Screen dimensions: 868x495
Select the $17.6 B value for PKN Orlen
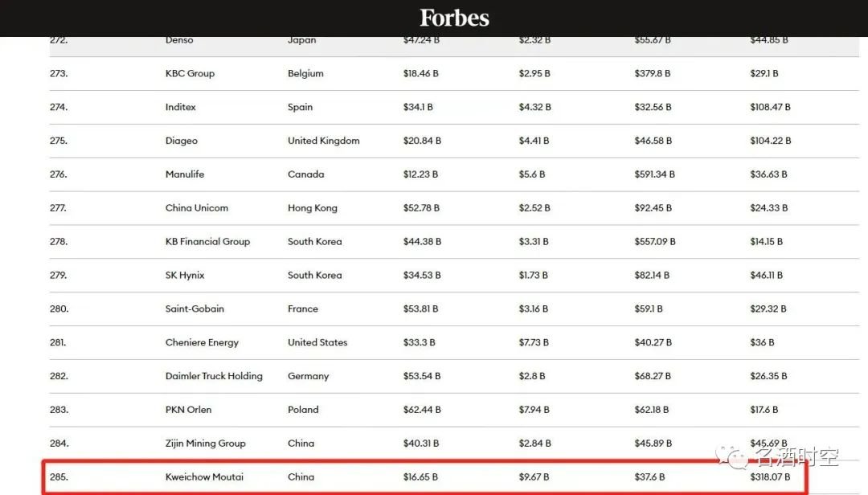pyautogui.click(x=764, y=410)
